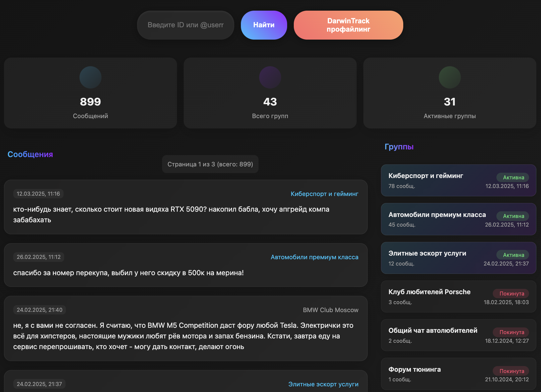Viewport: 541px width, 392px height.
Task: Click BMW Club Moscow group label in message
Action: 331,310
